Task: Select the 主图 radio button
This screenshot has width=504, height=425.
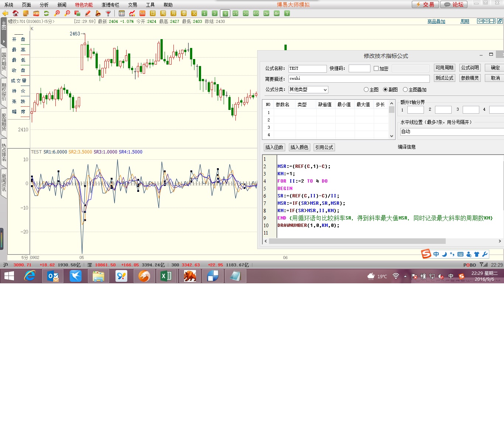Action: (x=366, y=90)
